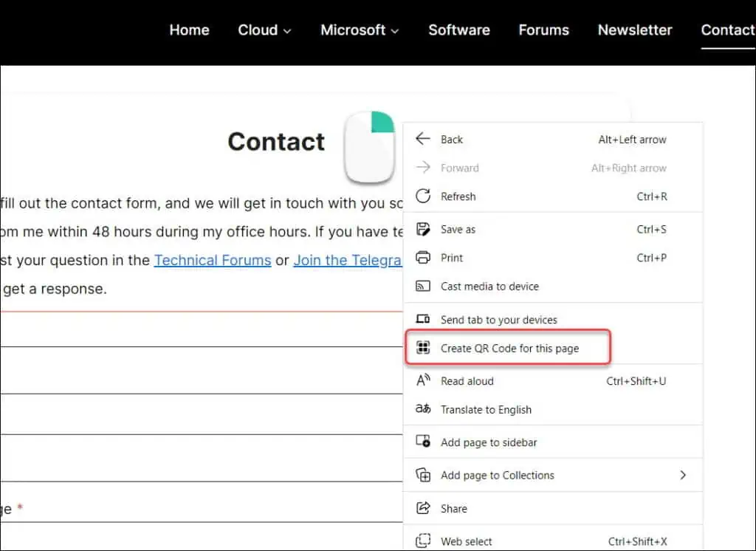Select the Print menu entry
This screenshot has height=551, width=756.
[x=552, y=258]
